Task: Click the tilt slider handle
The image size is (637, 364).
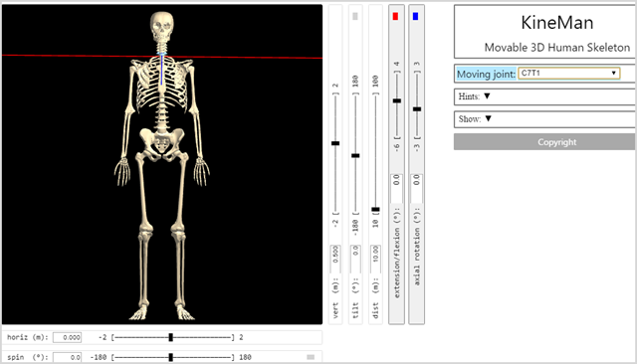Action: pyautogui.click(x=355, y=156)
